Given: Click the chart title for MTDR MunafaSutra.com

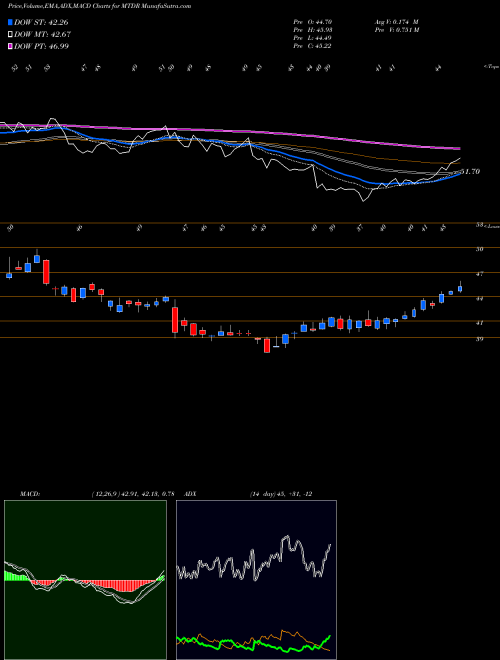Looking at the screenshot, I should click(x=99, y=6).
